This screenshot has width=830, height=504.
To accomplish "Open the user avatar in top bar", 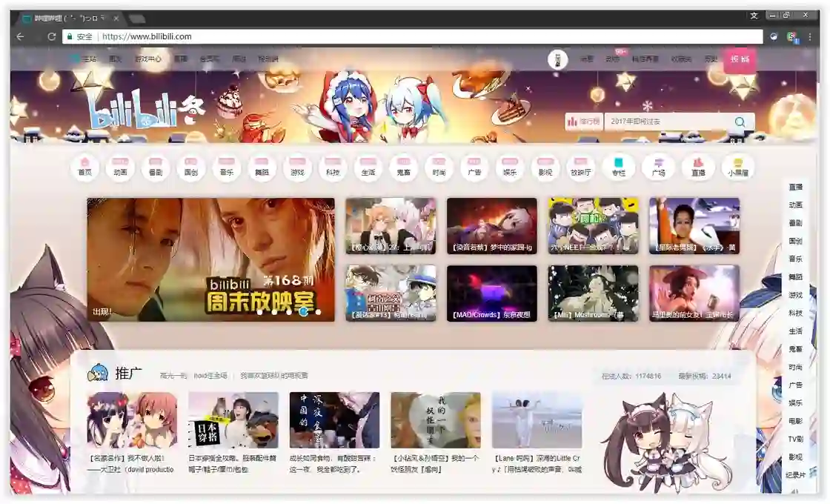I will pos(557,59).
